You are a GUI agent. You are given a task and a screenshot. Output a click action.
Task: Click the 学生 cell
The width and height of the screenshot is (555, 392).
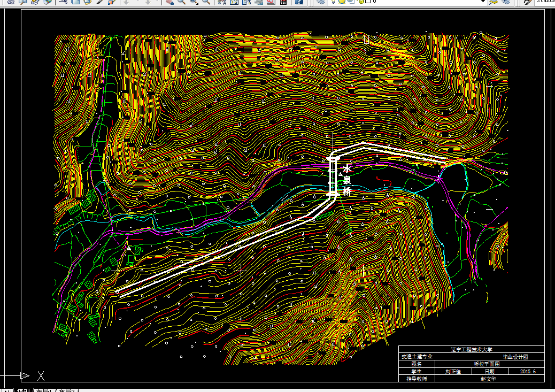pos(417,372)
